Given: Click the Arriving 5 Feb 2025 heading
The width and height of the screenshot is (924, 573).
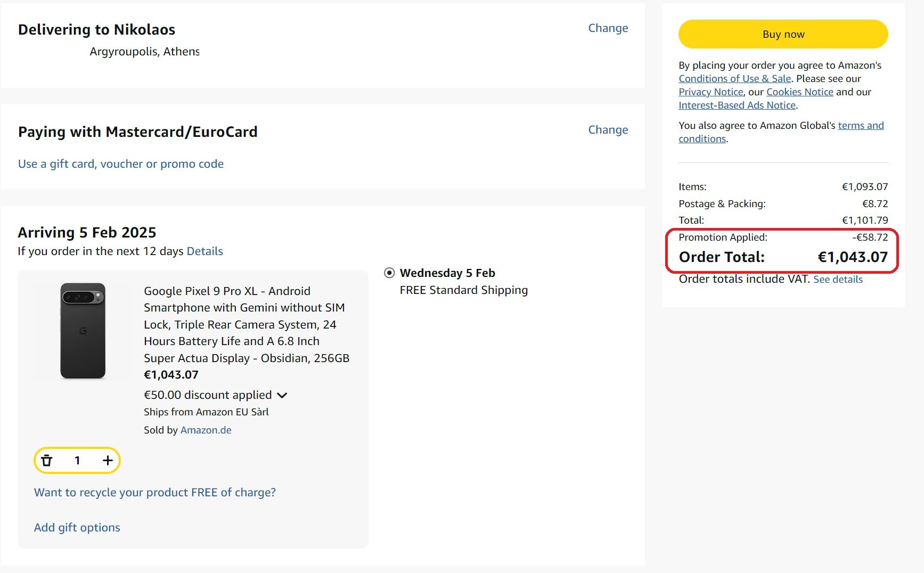Looking at the screenshot, I should (x=87, y=233).
